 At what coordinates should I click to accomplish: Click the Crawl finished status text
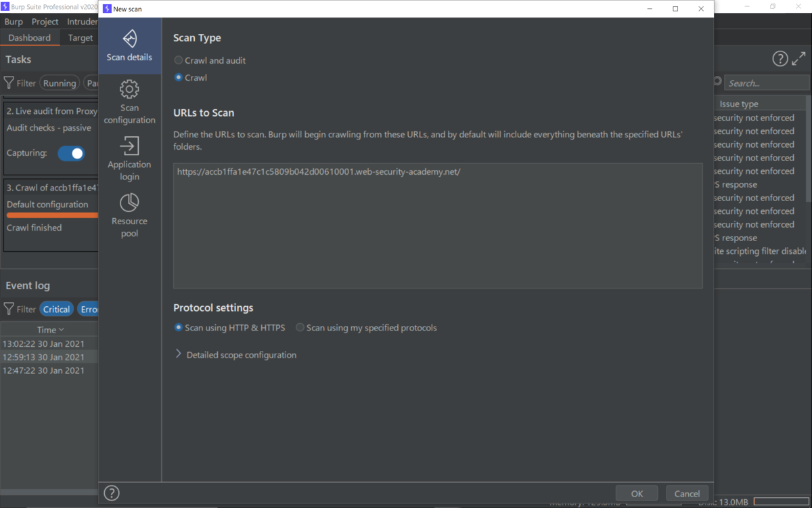(34, 228)
